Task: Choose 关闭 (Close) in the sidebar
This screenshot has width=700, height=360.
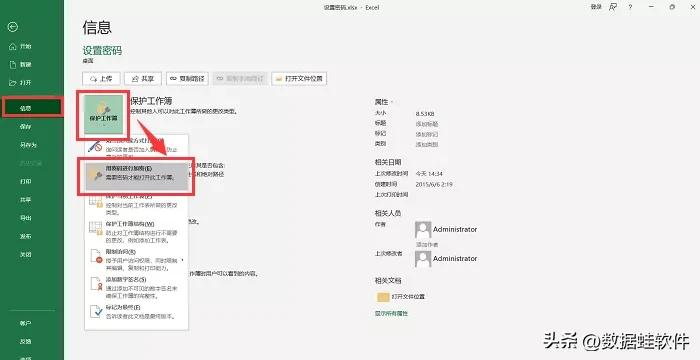Action: pos(25,255)
